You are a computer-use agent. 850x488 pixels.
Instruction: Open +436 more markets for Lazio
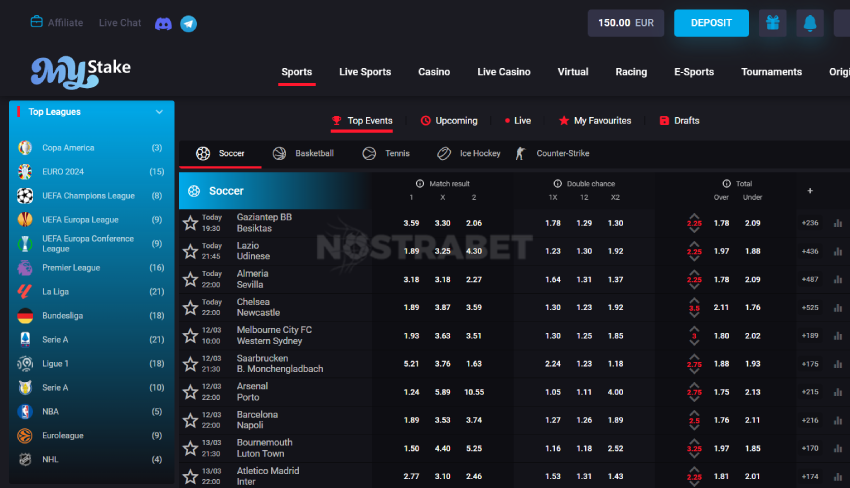(810, 251)
